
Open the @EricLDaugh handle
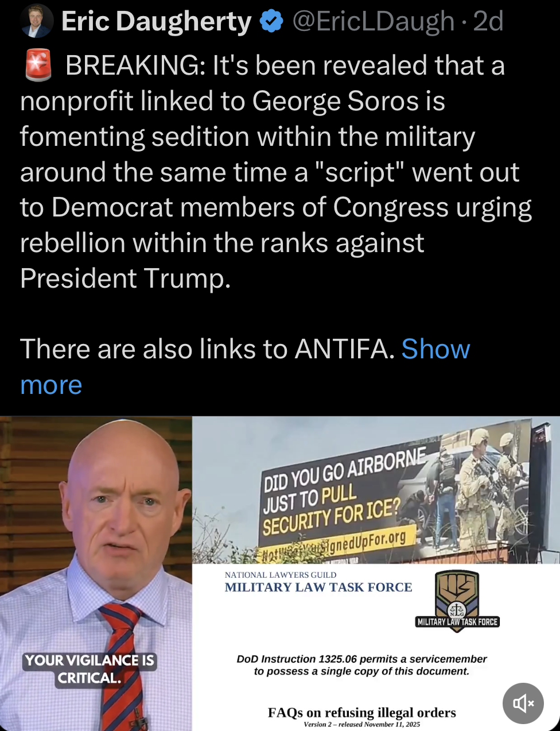[x=374, y=21]
